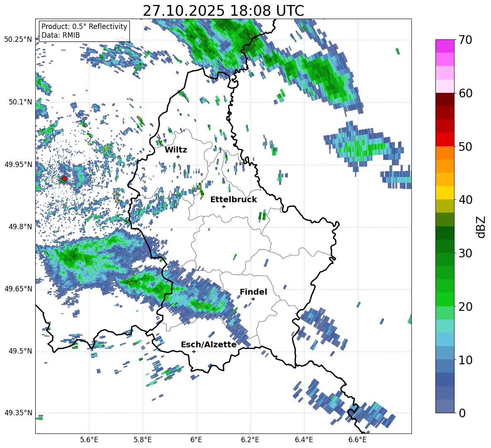Click the dark maroon colorbar segment below 60
This screenshot has width=491, height=448.
coord(445,99)
